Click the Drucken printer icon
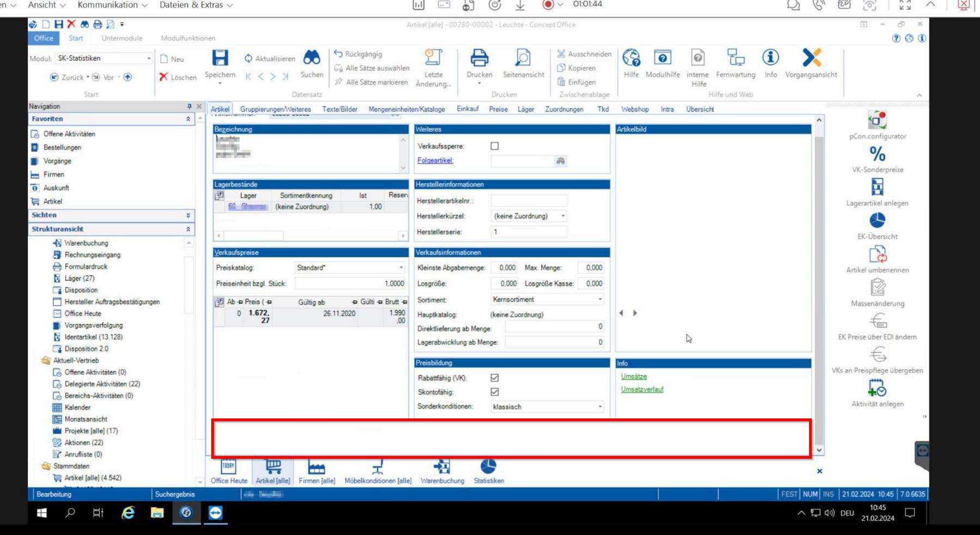The height and width of the screenshot is (535, 980). pos(479,58)
